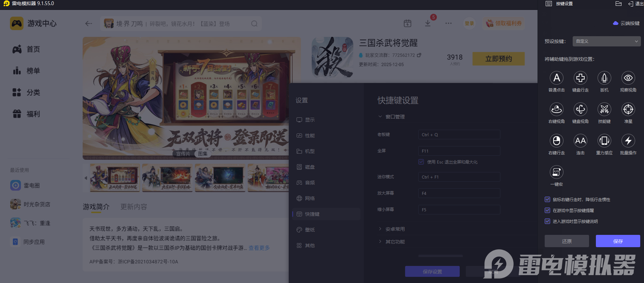Open the 预设按键 自定义 dropdown
The height and width of the screenshot is (283, 644).
[x=606, y=41]
